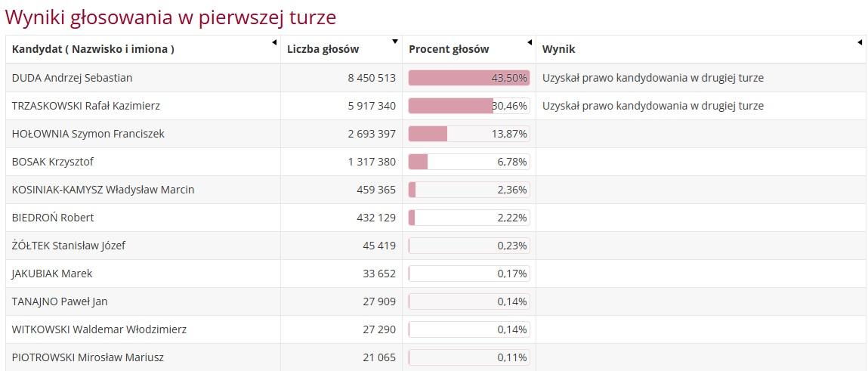Click Bosak's 6,78% percentage bar
This screenshot has height=371, width=868.
click(x=468, y=162)
